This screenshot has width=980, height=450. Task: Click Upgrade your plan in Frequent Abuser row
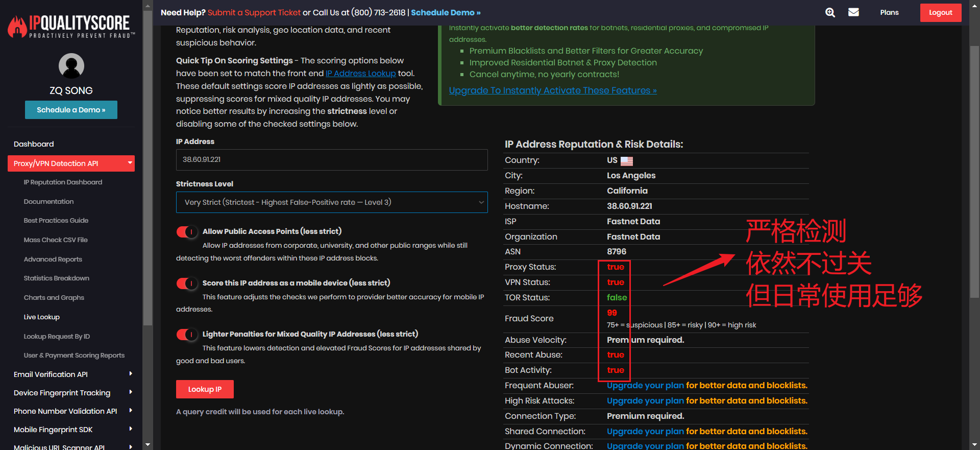645,386
